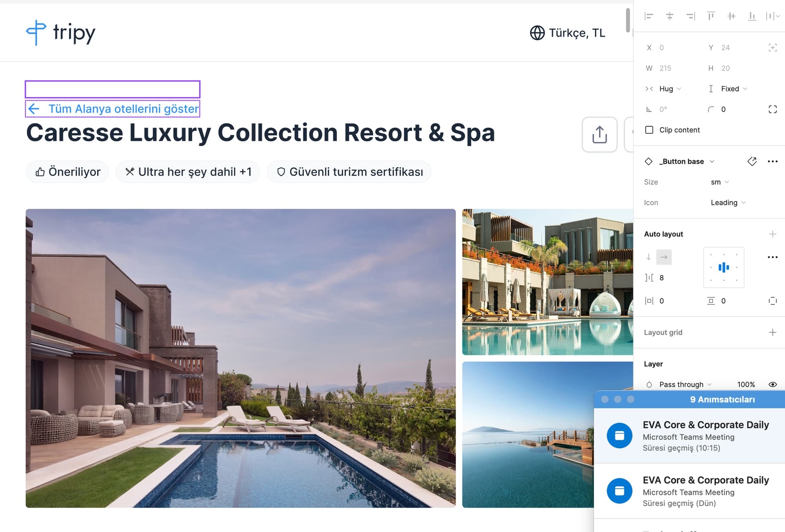Click the Türkçe, TL language button
Screen dimensions: 785x532
point(567,33)
